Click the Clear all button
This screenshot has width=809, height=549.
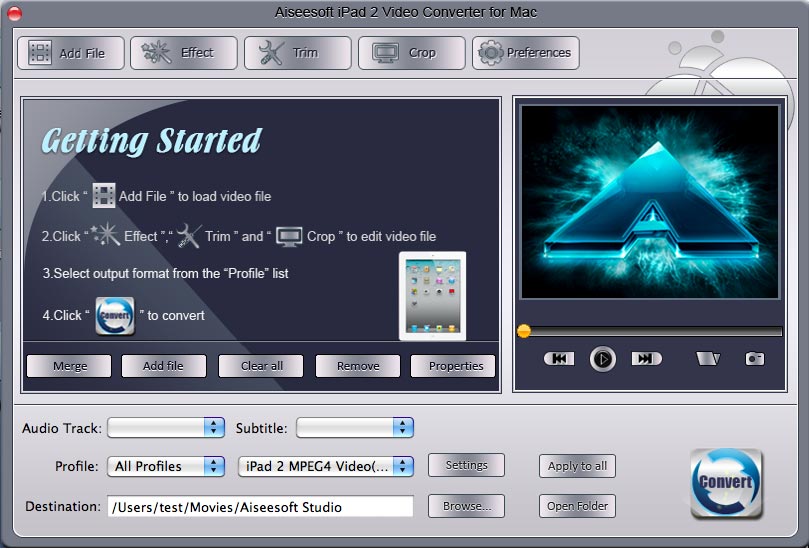(x=261, y=366)
